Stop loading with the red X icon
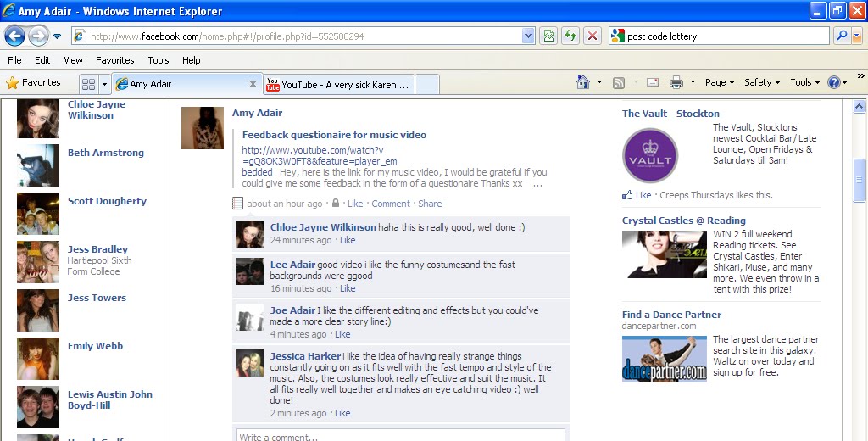Screen dimensions: 868x441 point(593,36)
